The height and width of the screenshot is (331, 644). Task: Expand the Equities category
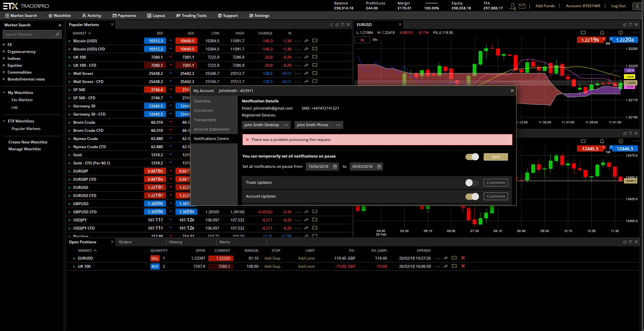click(x=4, y=65)
